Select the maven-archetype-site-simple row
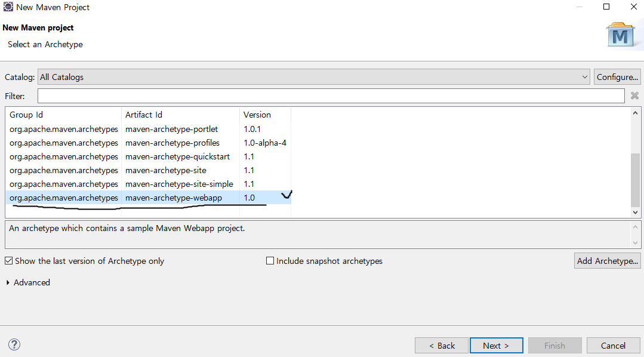Image resolution: width=644 pixels, height=357 pixels. click(148, 184)
